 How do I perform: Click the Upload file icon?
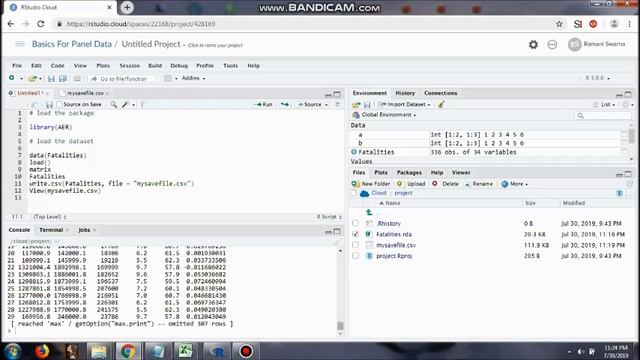pyautogui.click(x=400, y=184)
